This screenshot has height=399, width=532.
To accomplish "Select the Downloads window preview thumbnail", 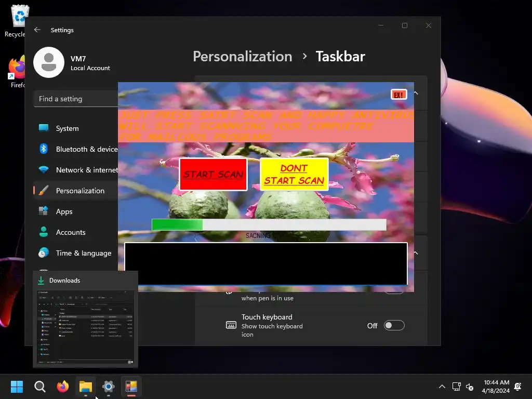I will (86, 327).
